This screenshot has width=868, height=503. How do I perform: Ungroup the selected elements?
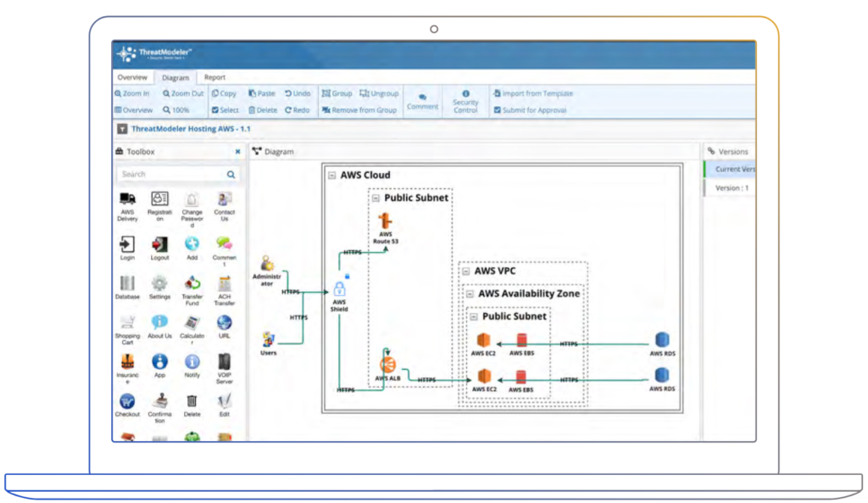(379, 93)
